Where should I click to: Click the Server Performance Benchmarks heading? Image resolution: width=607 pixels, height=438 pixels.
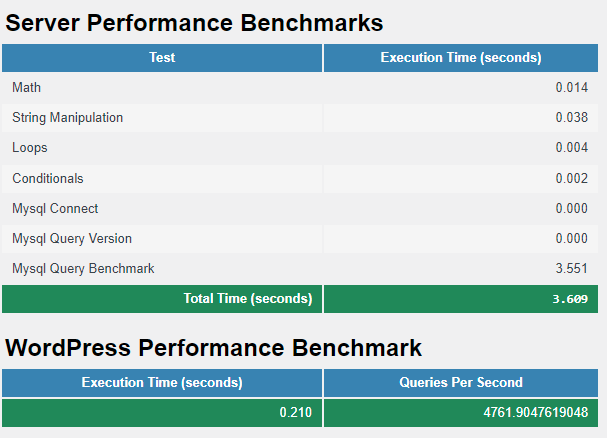click(x=194, y=23)
